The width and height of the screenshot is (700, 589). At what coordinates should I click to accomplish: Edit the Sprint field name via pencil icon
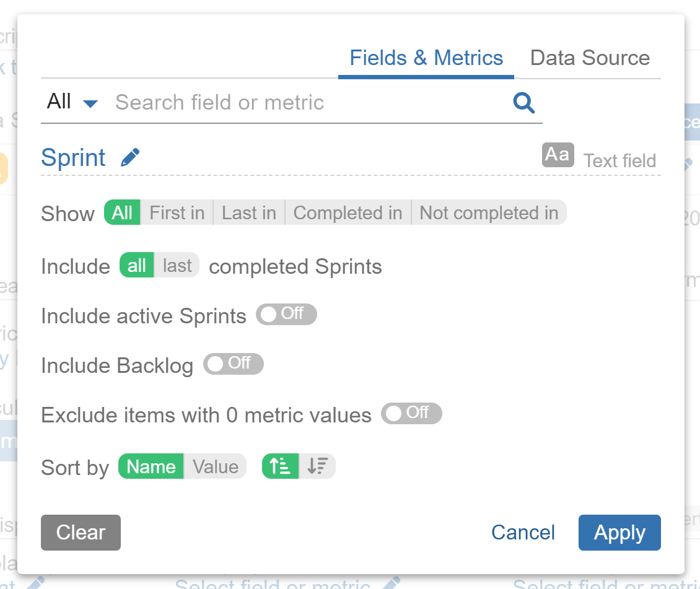click(x=129, y=157)
